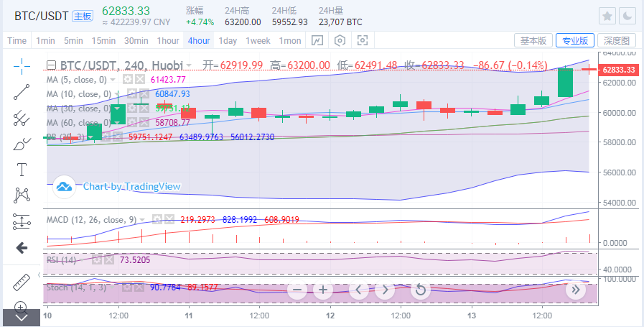Open the BTC/USDT, 240, Huobi dropdown arrow
The height and width of the screenshot is (327, 644).
click(189, 65)
